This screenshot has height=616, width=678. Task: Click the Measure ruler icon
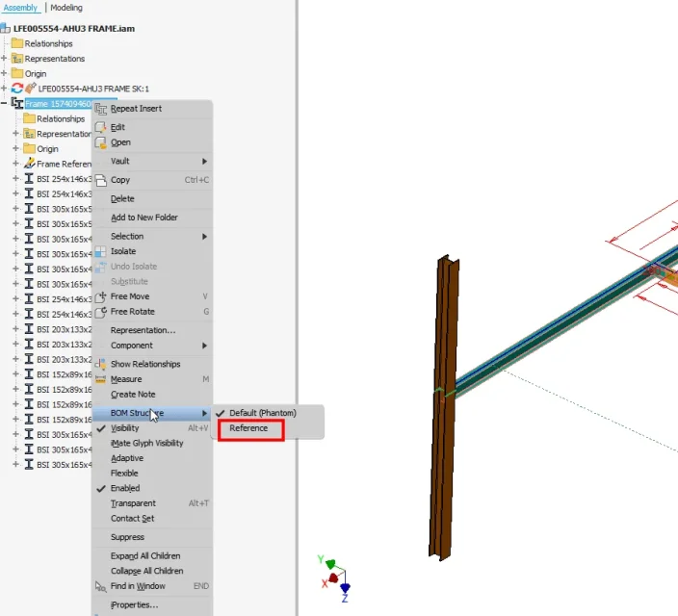click(x=100, y=379)
